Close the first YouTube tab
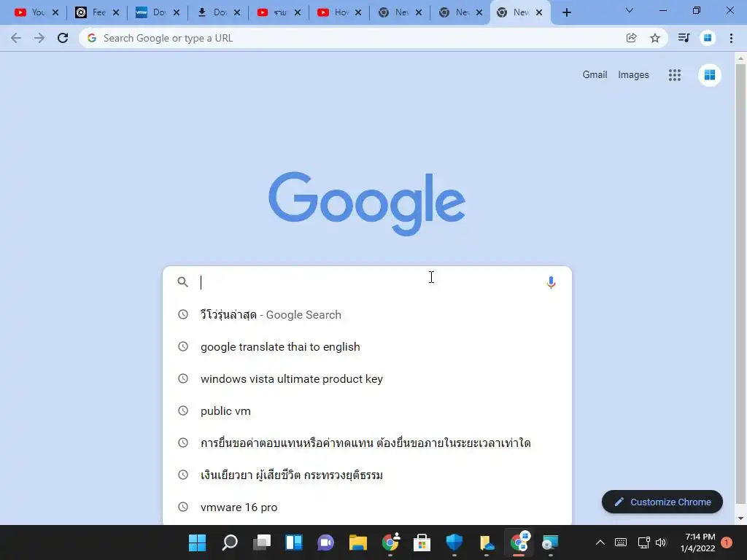Viewport: 747px width, 560px height. coord(55,12)
